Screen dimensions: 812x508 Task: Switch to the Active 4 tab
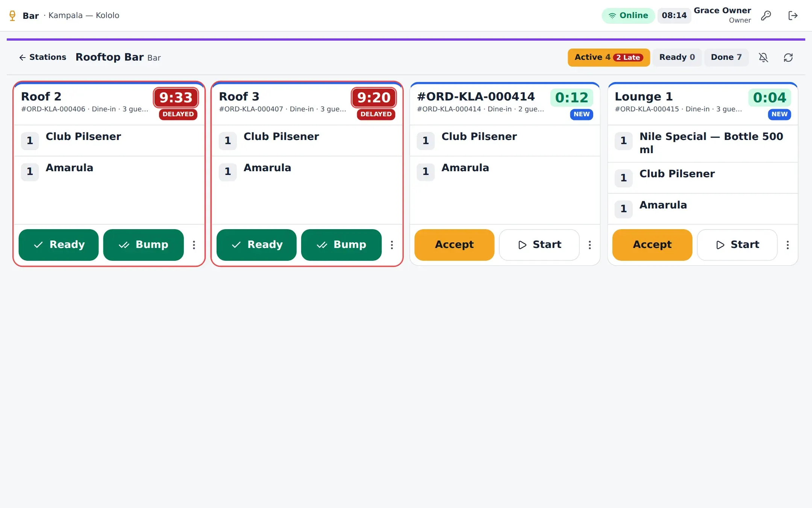[609, 57]
